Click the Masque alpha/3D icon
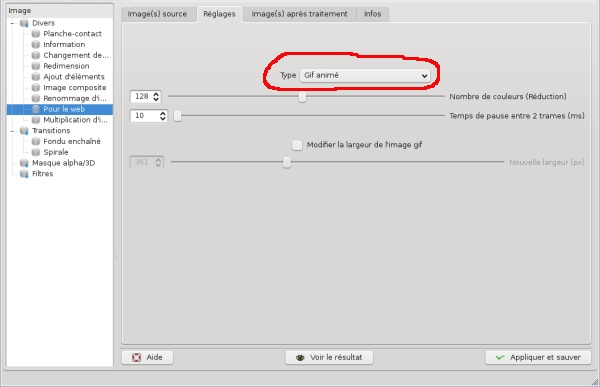The width and height of the screenshot is (600, 387). tap(24, 163)
